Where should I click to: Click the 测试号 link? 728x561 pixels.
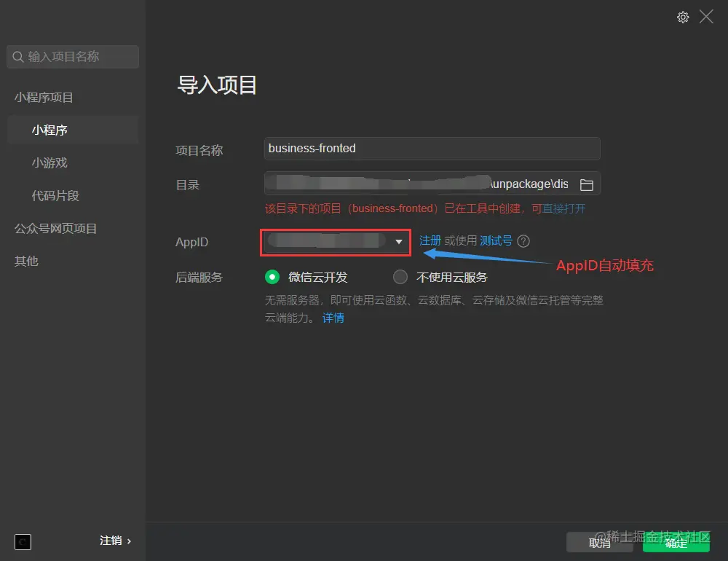(x=496, y=240)
